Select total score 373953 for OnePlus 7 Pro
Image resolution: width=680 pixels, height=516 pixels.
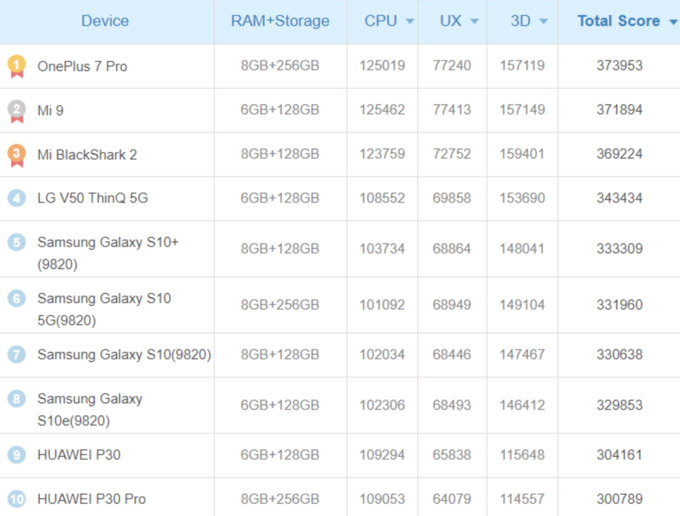619,65
